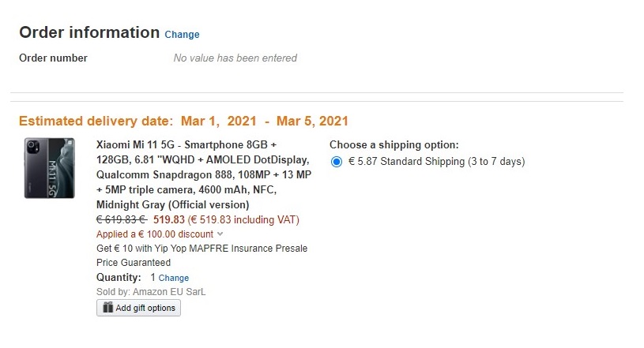Click the Price Guaranteed text

tap(134, 263)
